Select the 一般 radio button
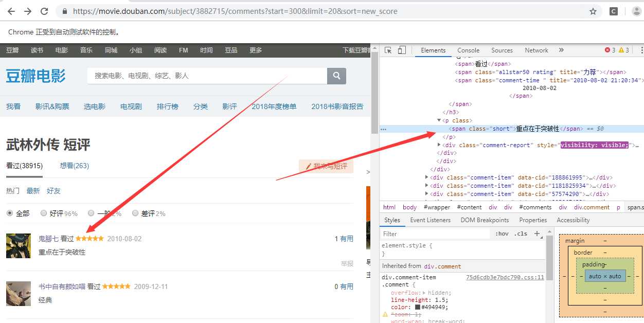 click(x=91, y=213)
